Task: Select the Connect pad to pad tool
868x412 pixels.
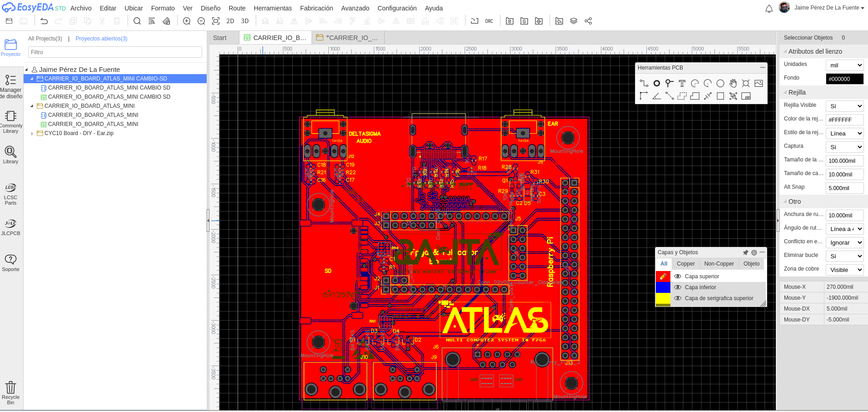Action: click(x=669, y=96)
